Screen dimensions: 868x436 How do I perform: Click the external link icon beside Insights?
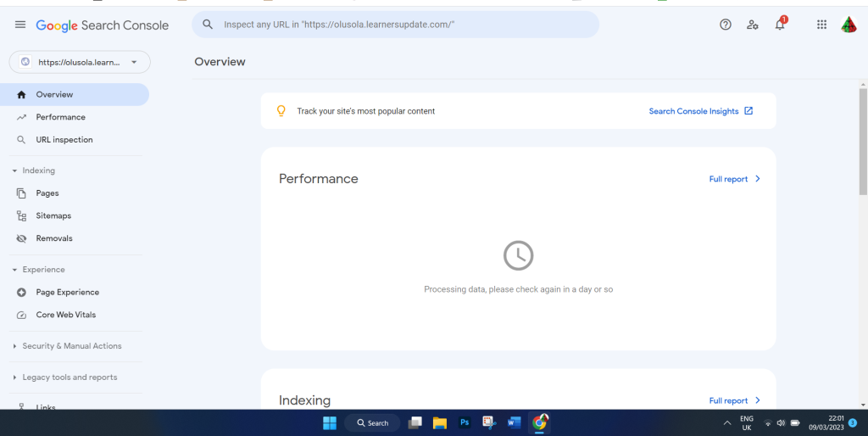click(x=748, y=111)
